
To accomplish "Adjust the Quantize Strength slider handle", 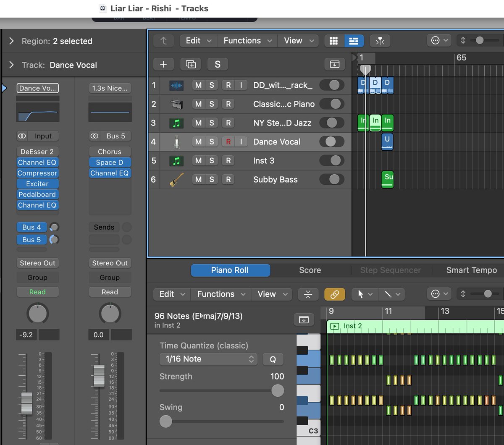I will pyautogui.click(x=277, y=391).
